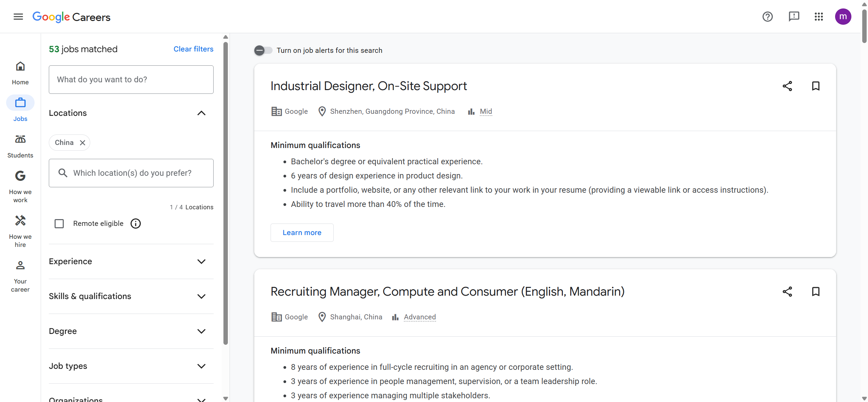Open the Google apps grid
The height and width of the screenshot is (402, 868).
click(x=818, y=17)
